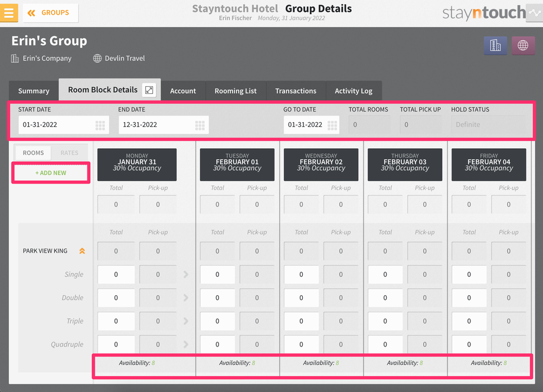The width and height of the screenshot is (543, 392).
Task: Click the Total Rooms field
Action: point(369,125)
